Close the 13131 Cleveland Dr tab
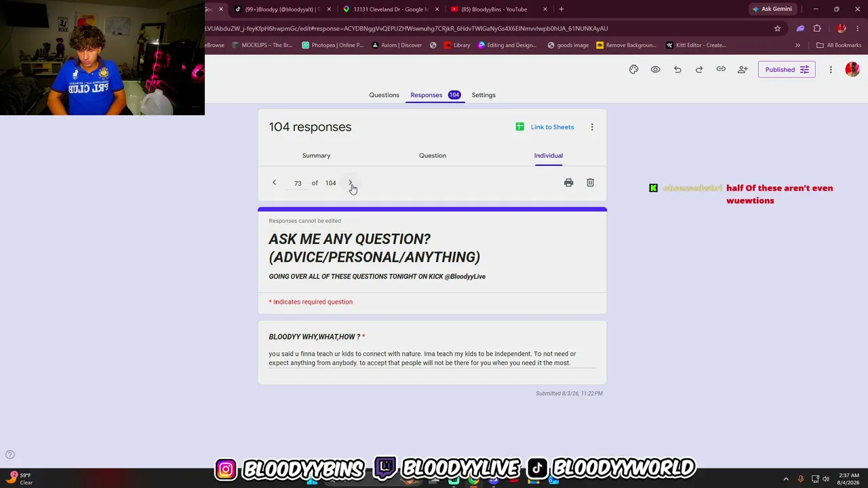The width and height of the screenshot is (868, 488). (x=437, y=9)
